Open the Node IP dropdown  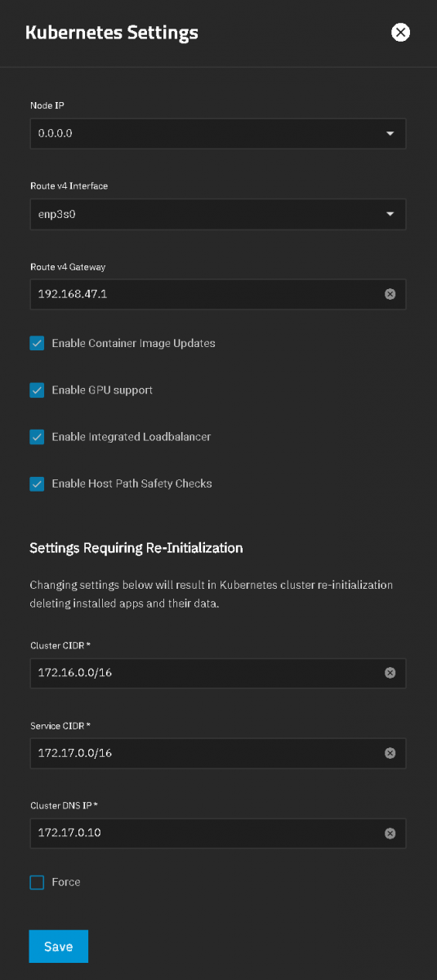point(218,133)
